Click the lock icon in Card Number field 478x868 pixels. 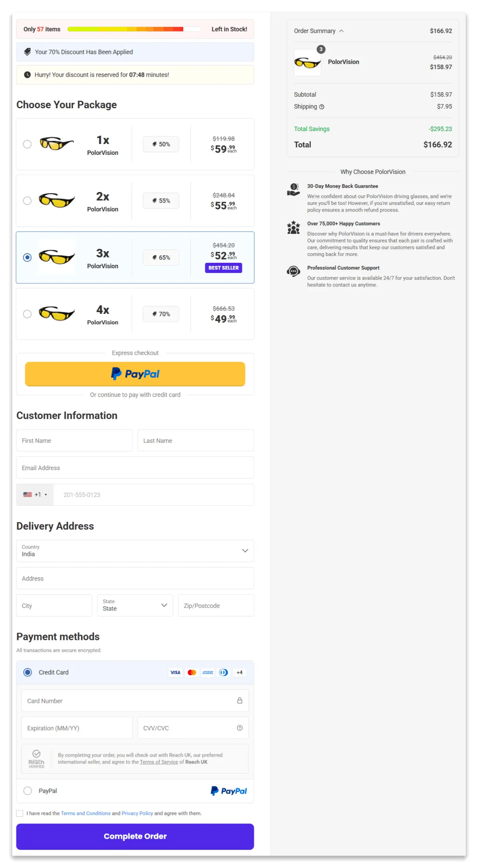pyautogui.click(x=240, y=701)
